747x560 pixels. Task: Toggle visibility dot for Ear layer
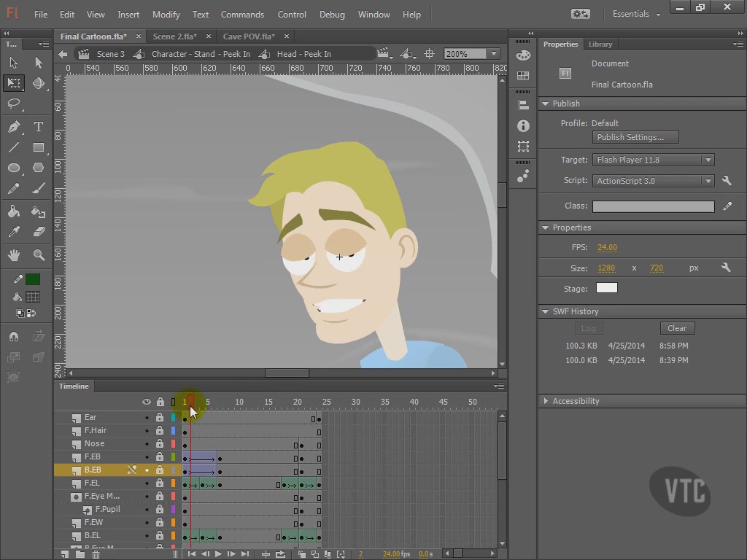147,418
